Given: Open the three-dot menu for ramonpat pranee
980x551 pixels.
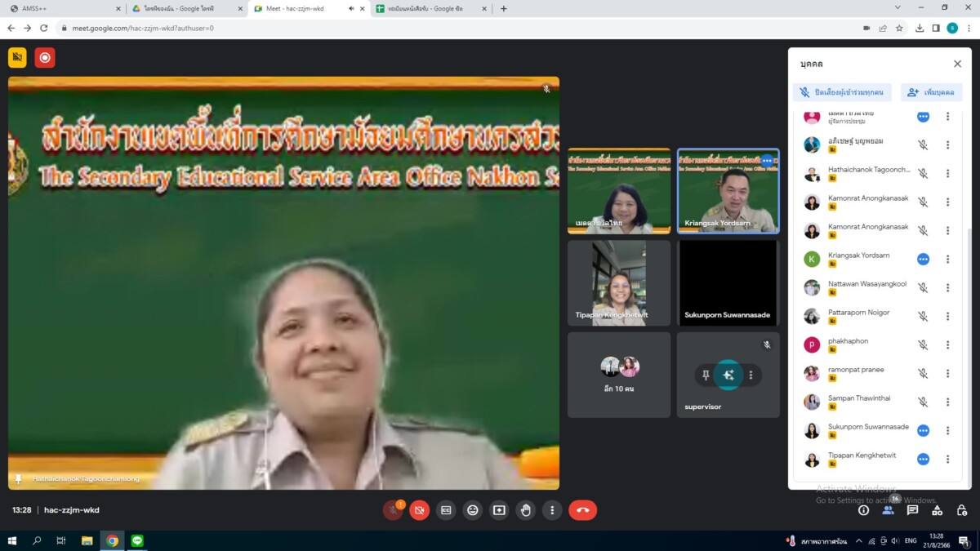Looking at the screenshot, I should pyautogui.click(x=947, y=374).
